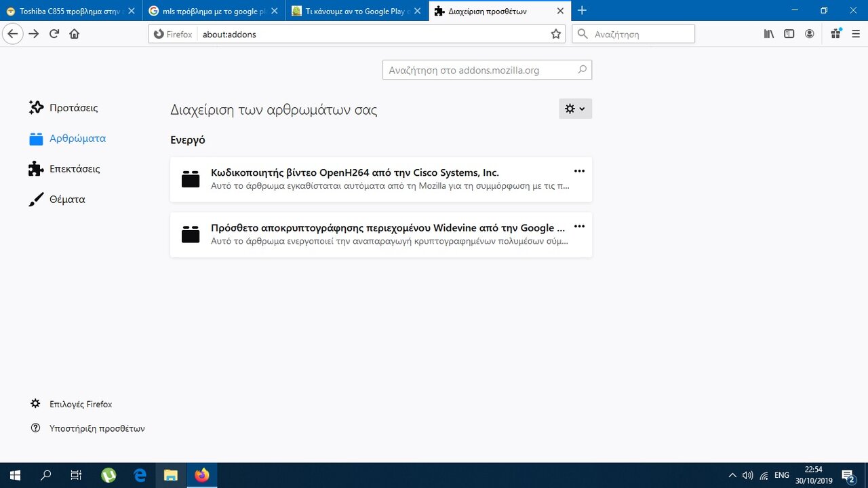Reload the current page
Screen dimensions: 868x488
54,34
